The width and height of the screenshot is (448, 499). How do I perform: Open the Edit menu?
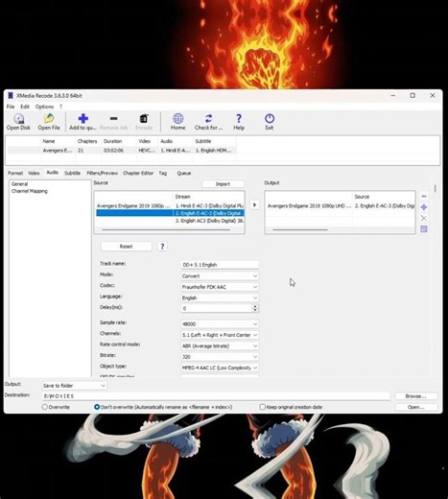pyautogui.click(x=25, y=107)
